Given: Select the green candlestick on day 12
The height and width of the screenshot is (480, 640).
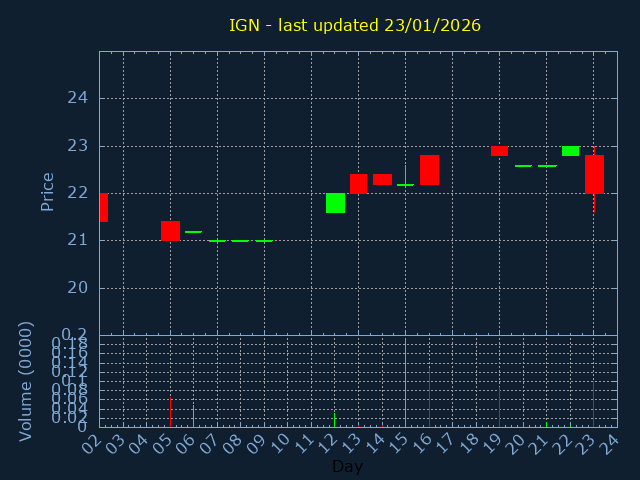Looking at the screenshot, I should click(x=335, y=203).
